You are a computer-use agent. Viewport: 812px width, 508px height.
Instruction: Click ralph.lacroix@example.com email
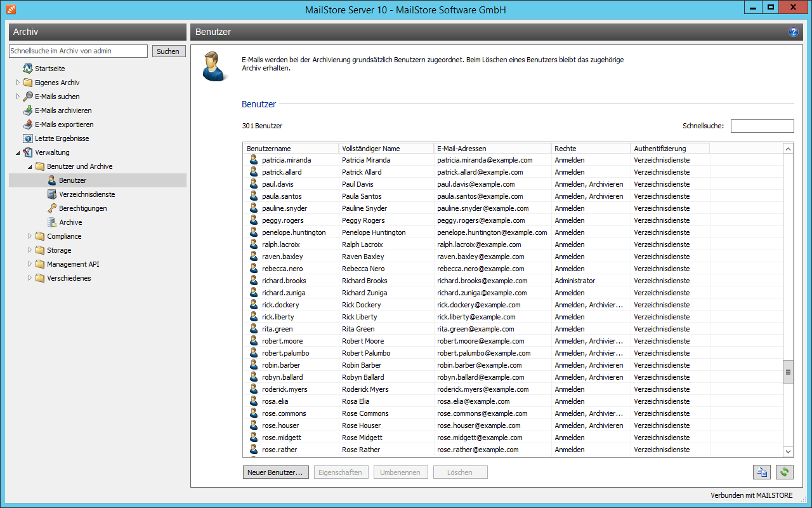click(479, 244)
